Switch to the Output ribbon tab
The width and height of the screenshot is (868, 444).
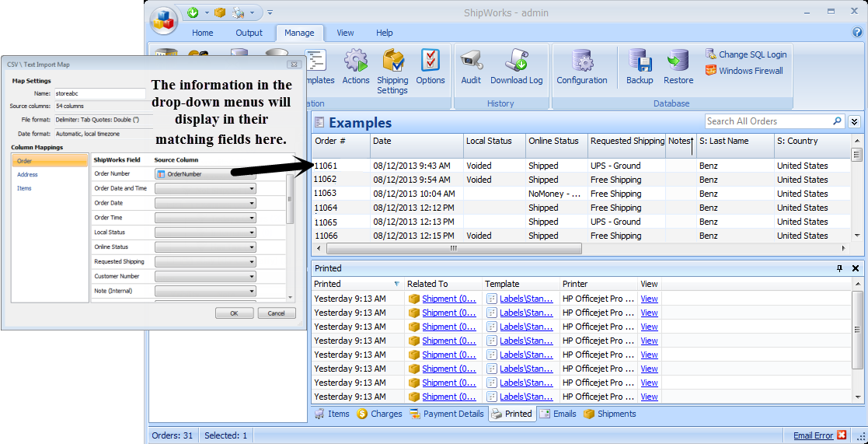[249, 33]
